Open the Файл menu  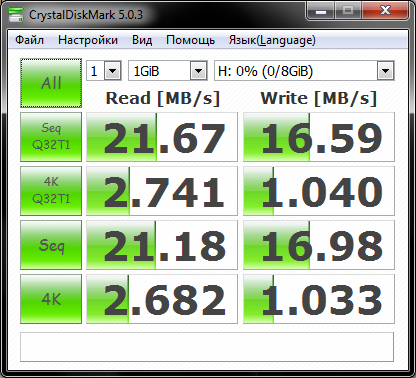coord(29,40)
